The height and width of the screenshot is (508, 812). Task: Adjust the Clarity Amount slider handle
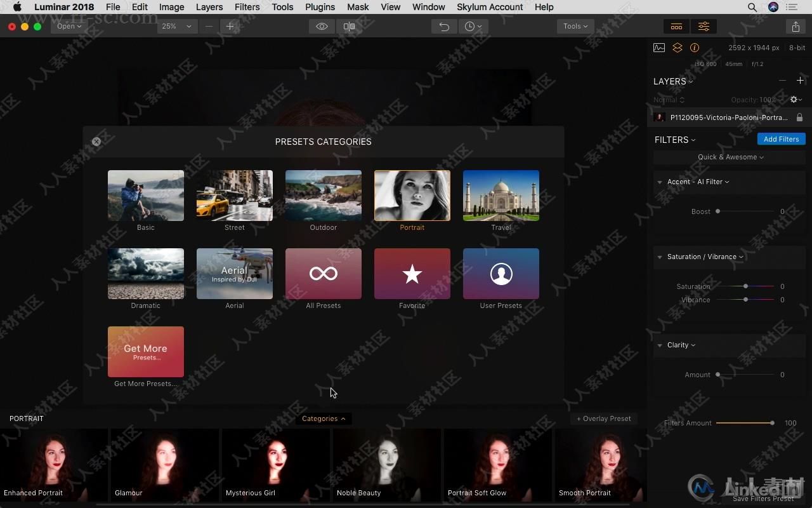point(717,375)
